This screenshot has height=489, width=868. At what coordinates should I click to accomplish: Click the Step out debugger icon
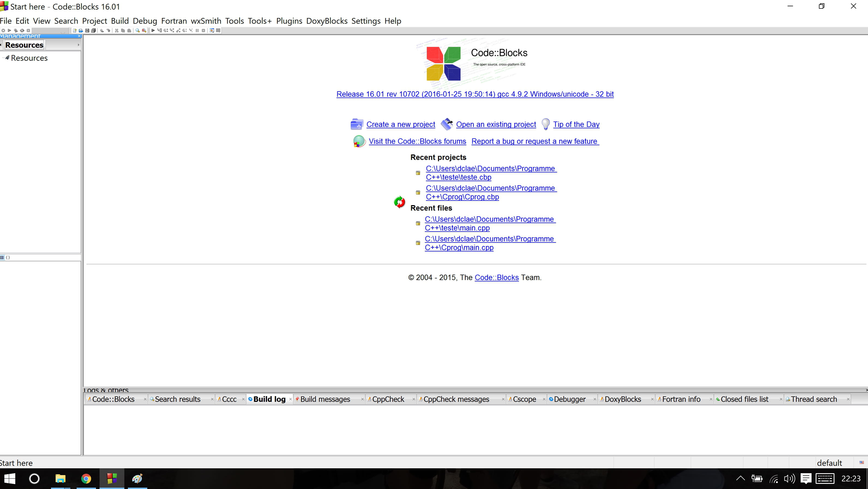pos(178,31)
